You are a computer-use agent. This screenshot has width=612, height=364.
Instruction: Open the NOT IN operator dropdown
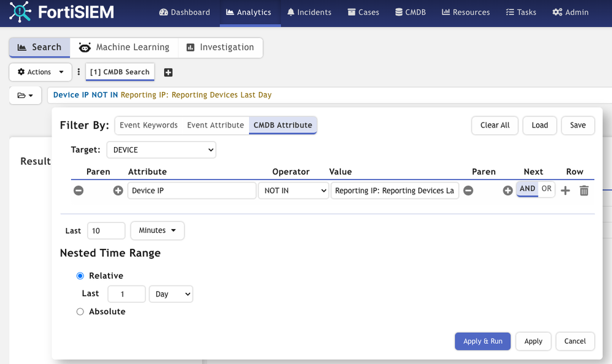coord(293,191)
